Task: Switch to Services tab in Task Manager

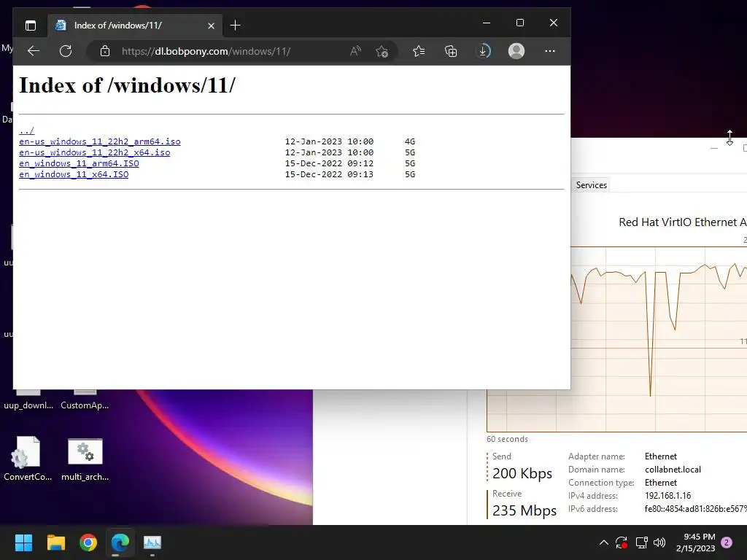Action: click(x=591, y=185)
